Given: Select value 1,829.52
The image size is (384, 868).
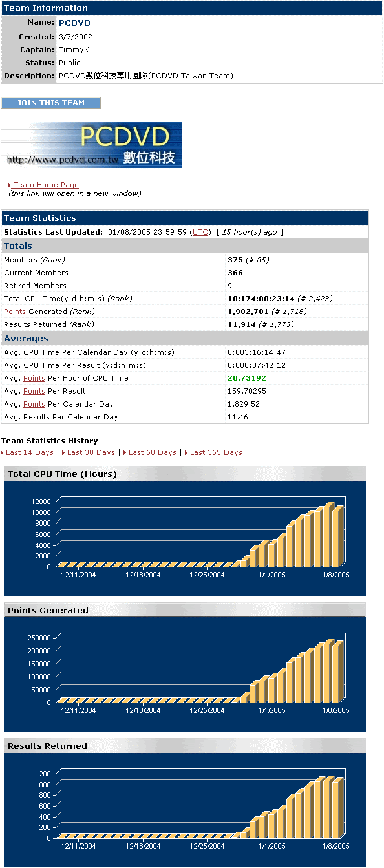Looking at the screenshot, I should point(242,404).
